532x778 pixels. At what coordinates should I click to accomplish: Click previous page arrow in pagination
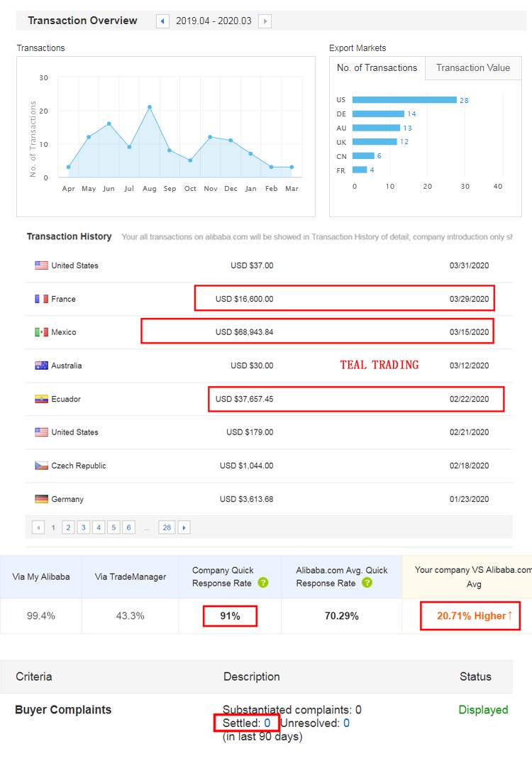pyautogui.click(x=38, y=527)
